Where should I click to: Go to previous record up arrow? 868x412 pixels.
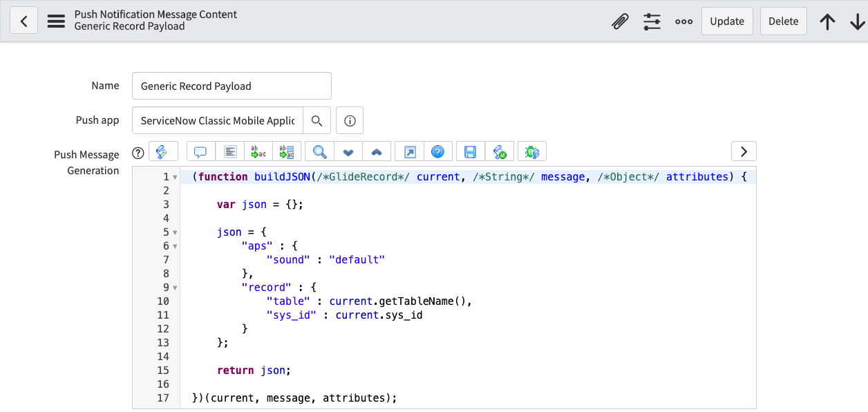click(827, 21)
